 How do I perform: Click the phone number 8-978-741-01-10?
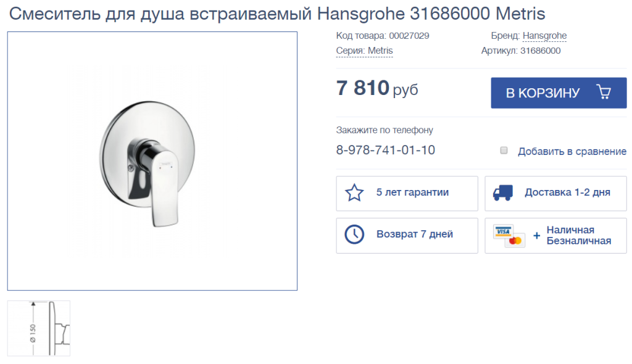[x=385, y=150]
